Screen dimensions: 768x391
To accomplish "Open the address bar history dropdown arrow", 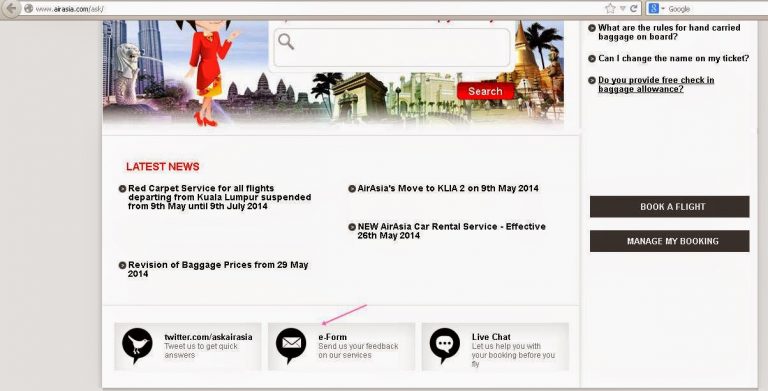I will (623, 8).
